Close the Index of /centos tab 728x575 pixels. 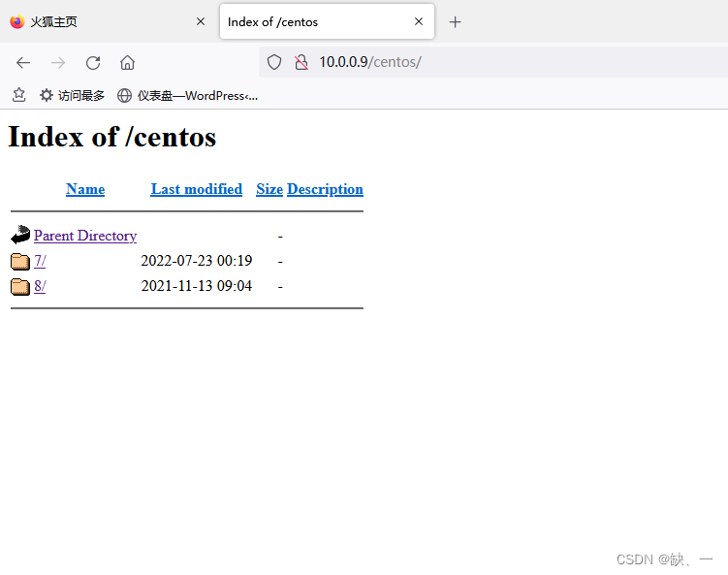pos(419,21)
